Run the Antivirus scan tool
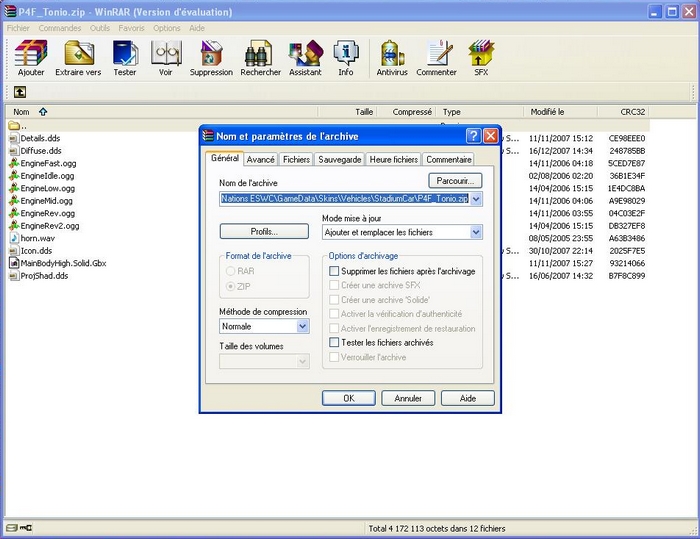700x539 pixels. [392, 58]
